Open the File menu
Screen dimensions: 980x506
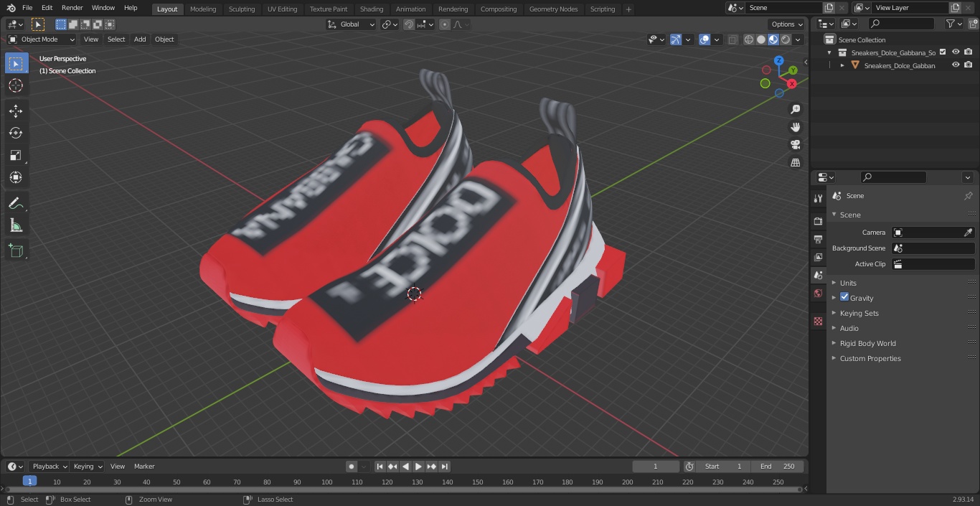click(27, 8)
